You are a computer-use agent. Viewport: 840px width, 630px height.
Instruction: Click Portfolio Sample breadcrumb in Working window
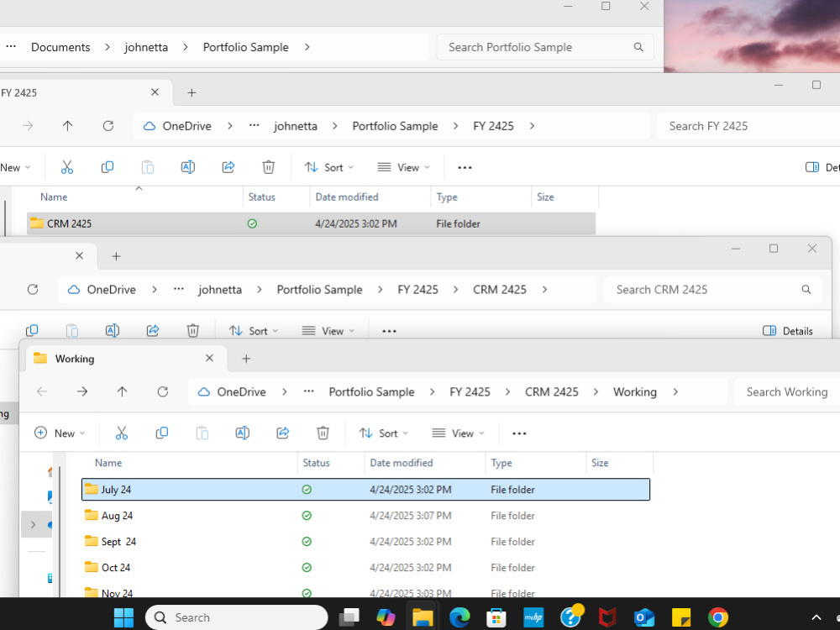pos(371,391)
